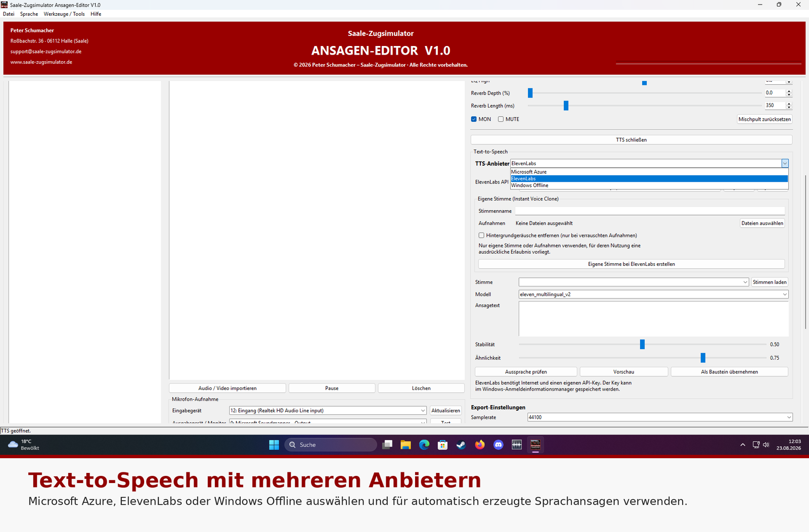Viewport: 809px width, 532px height.
Task: Enable the MUTE checkbox
Action: (501, 119)
